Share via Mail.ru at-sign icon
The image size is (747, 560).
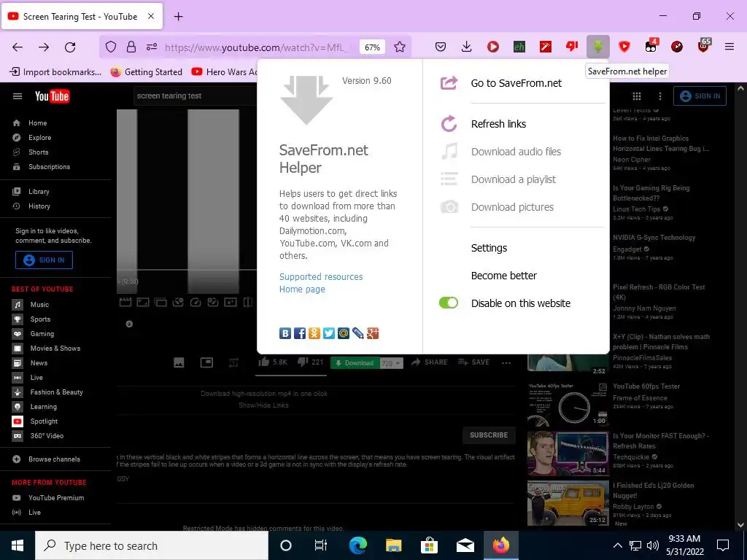point(344,333)
